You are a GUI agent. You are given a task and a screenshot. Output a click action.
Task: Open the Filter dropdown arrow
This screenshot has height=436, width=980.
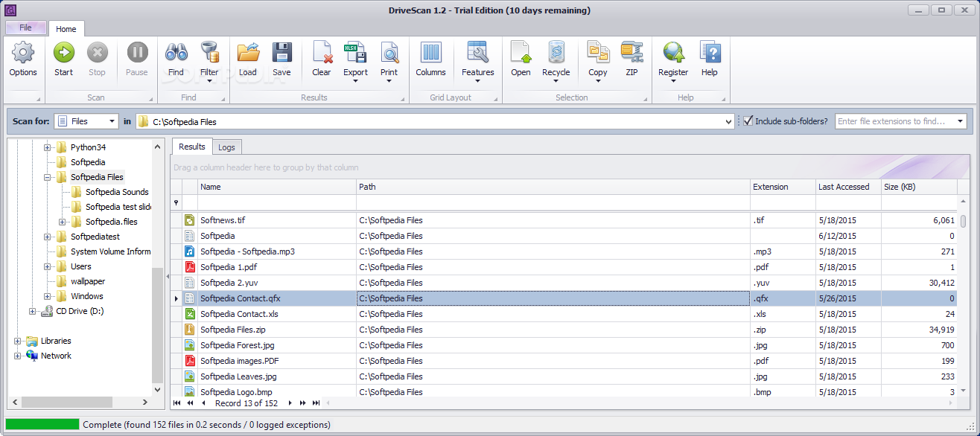point(209,81)
